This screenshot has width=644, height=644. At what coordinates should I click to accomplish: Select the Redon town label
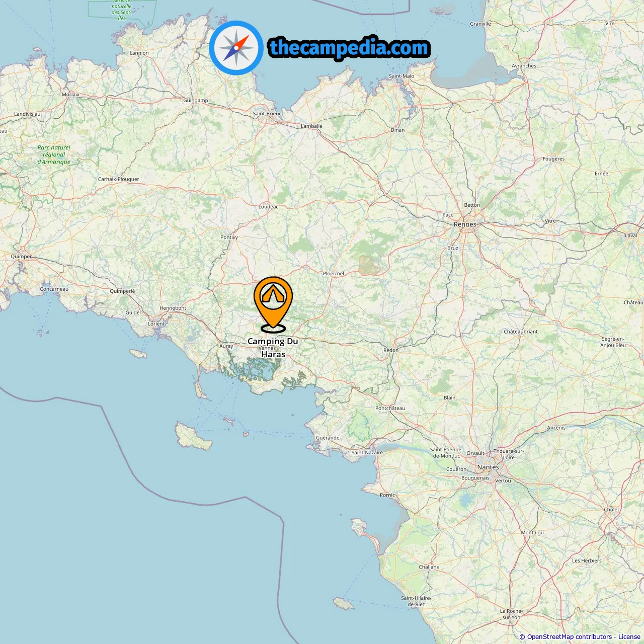click(391, 350)
